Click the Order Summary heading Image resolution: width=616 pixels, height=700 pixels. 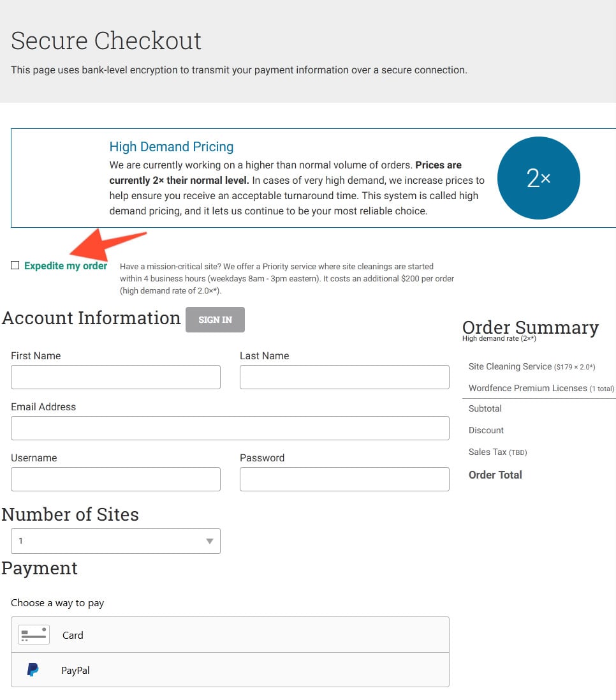[531, 327]
